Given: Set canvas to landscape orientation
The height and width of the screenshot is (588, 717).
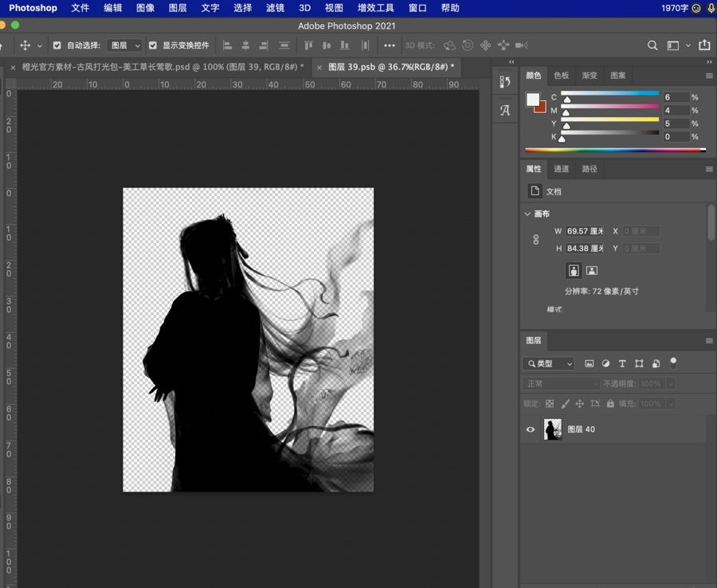Looking at the screenshot, I should pyautogui.click(x=591, y=271).
